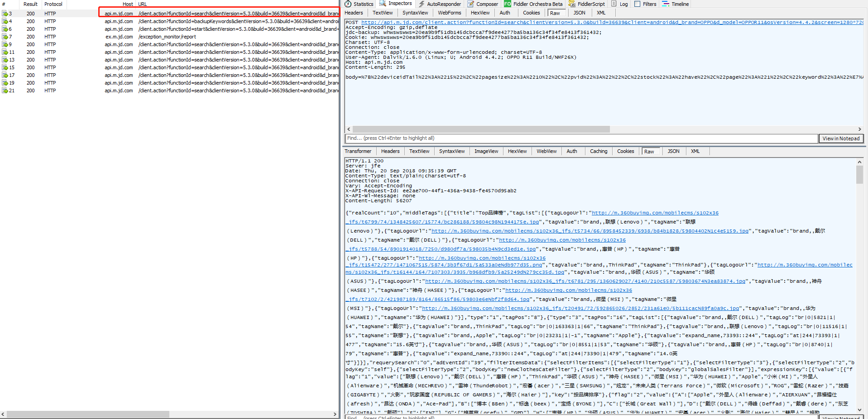
Task: Focus the request Find text field
Action: pos(581,138)
